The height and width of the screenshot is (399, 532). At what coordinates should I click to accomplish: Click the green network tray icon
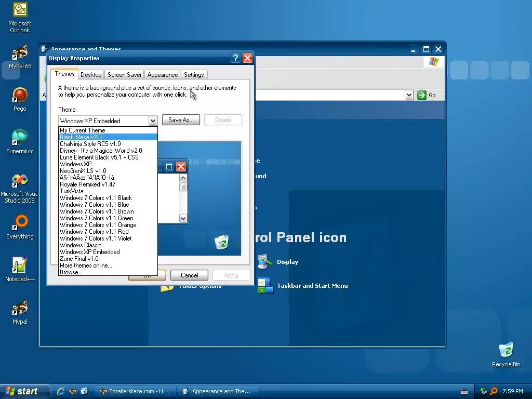(x=484, y=391)
